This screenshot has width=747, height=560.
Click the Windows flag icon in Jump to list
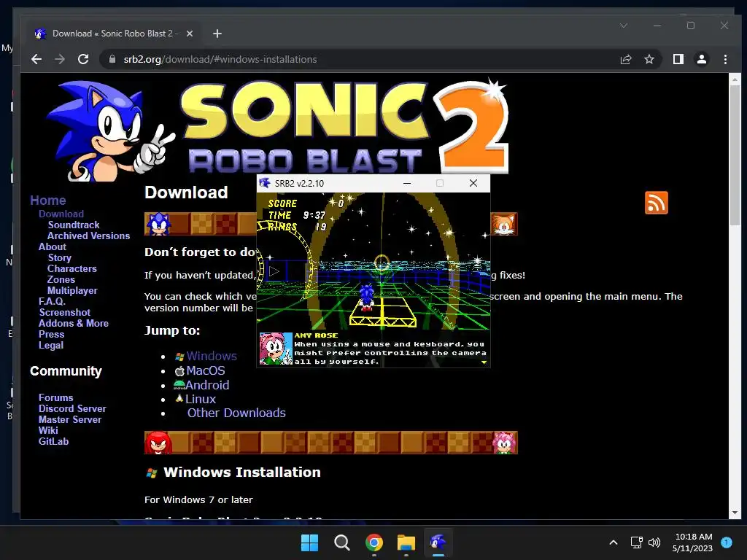click(x=179, y=357)
